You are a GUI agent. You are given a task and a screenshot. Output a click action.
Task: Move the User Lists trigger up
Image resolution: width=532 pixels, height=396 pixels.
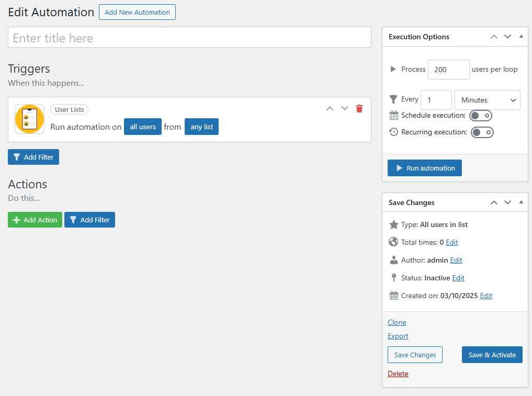tap(330, 108)
